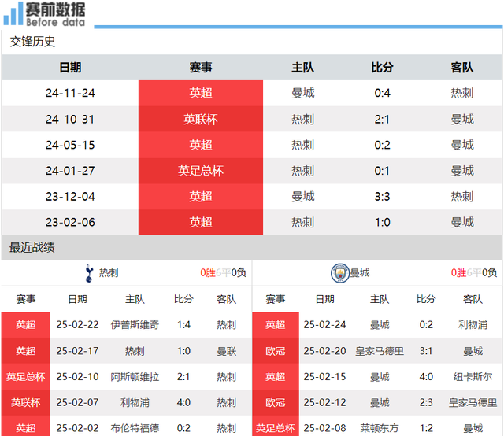Select the 25-02-24 date cell
504x436 pixels.
pos(324,325)
